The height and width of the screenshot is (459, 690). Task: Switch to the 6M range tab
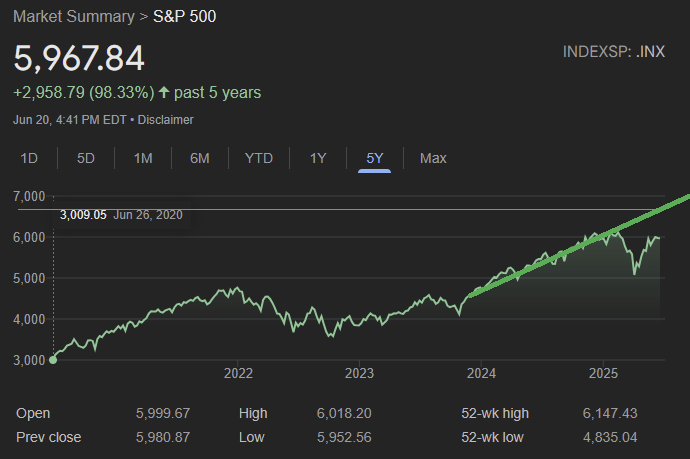[x=200, y=158]
